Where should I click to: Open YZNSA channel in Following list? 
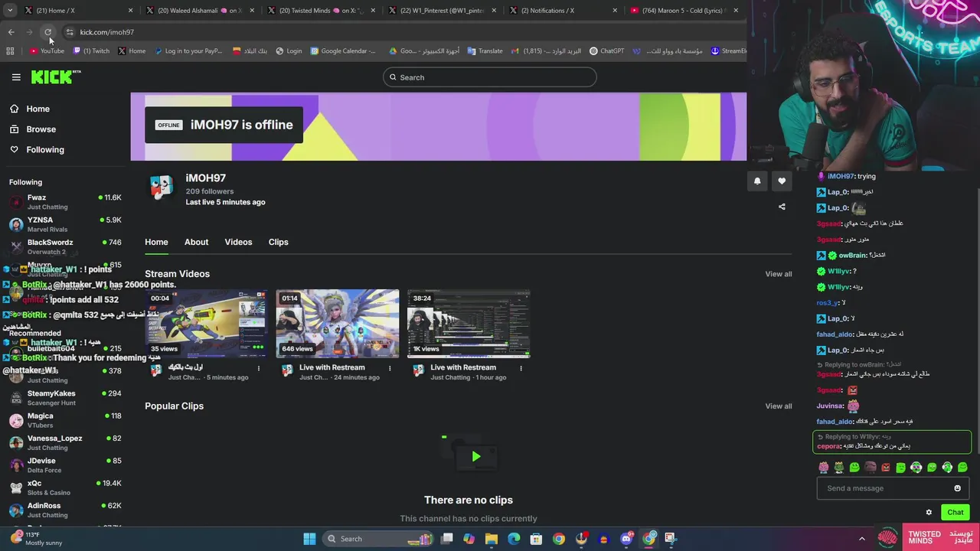(65, 224)
